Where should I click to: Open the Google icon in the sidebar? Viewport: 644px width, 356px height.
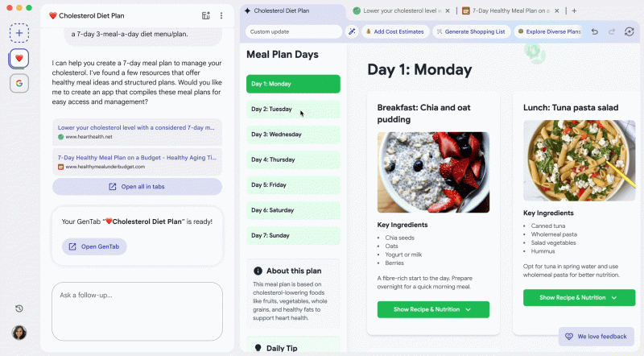[x=20, y=83]
